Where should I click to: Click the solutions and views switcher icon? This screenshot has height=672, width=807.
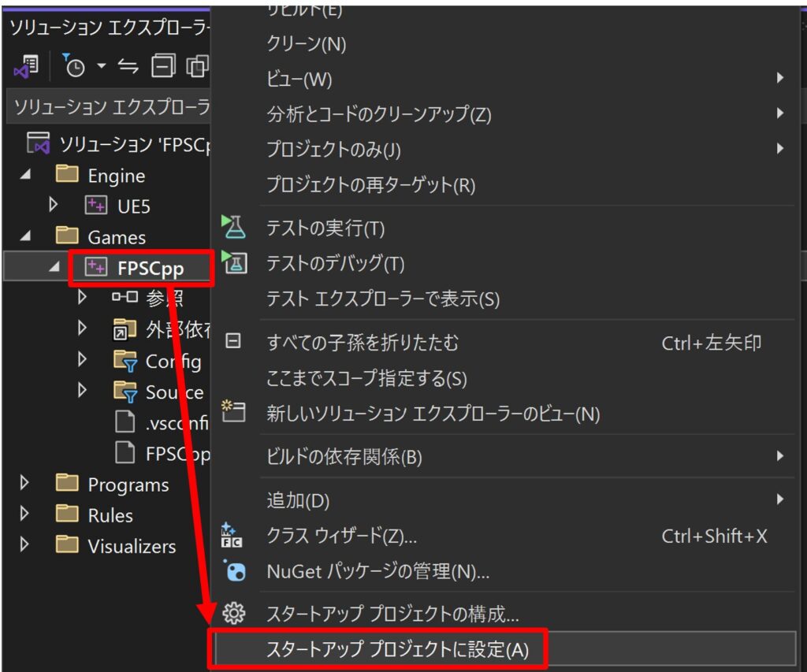coord(26,66)
